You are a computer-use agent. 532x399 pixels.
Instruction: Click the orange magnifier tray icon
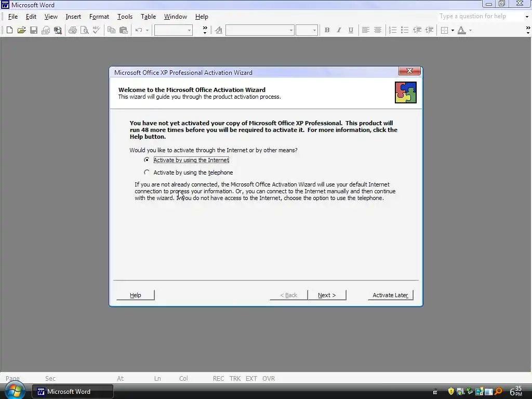tap(498, 391)
